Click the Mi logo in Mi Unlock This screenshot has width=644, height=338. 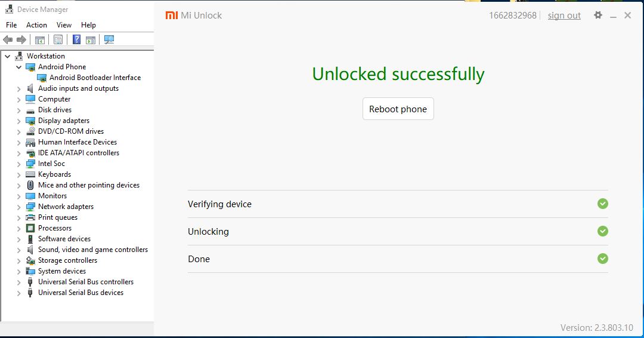(x=171, y=16)
